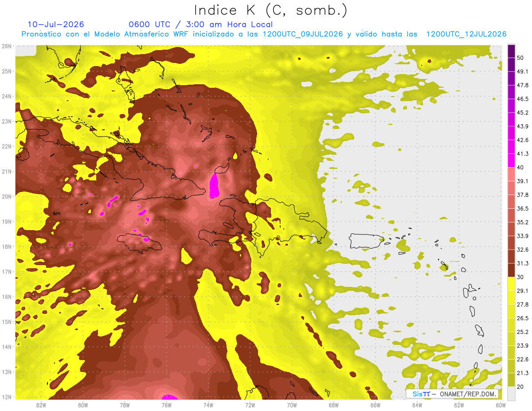532x411 pixels.
Task: Click the colorbar value 49.1
Action: pyautogui.click(x=523, y=71)
